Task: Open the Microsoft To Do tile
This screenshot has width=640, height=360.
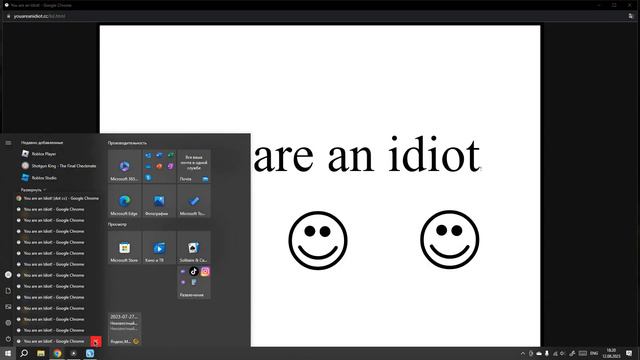Action: point(194,201)
